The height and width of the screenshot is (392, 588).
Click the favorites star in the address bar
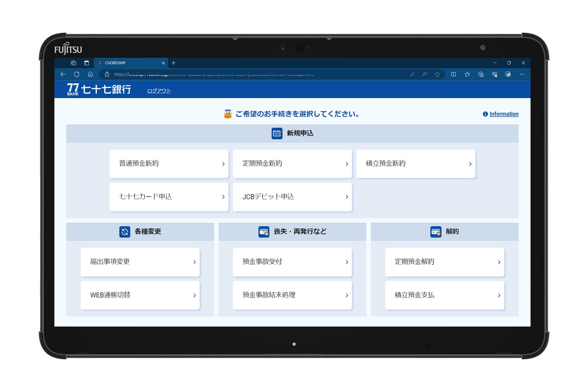click(437, 74)
